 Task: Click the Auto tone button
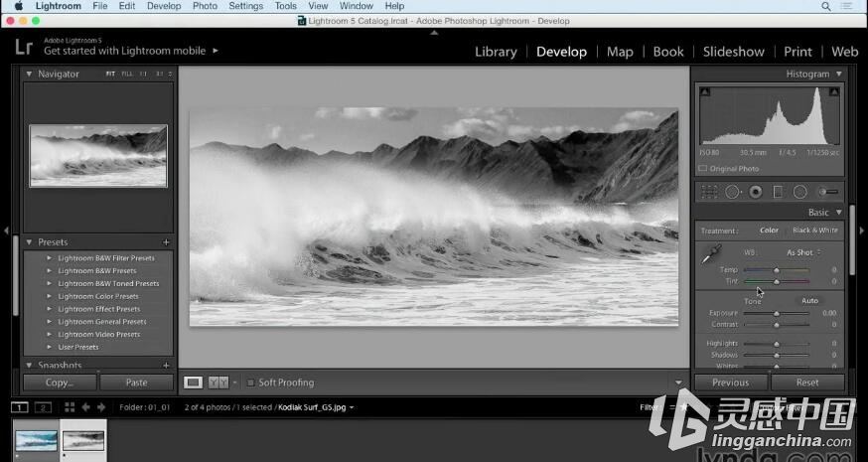coord(809,301)
